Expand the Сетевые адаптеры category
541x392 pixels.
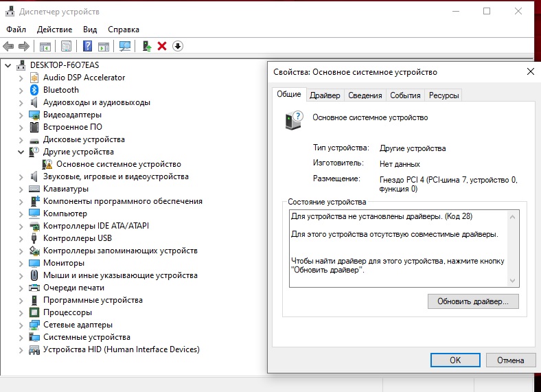click(x=21, y=325)
